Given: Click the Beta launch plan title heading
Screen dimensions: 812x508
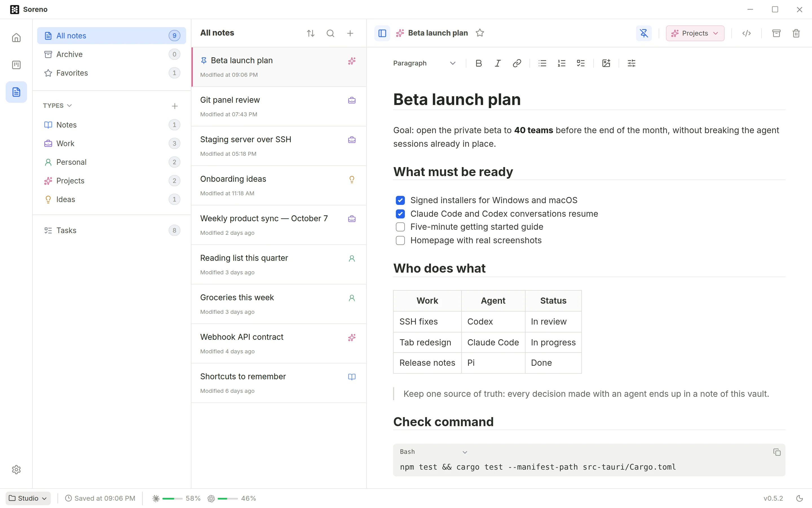Looking at the screenshot, I should 457,99.
